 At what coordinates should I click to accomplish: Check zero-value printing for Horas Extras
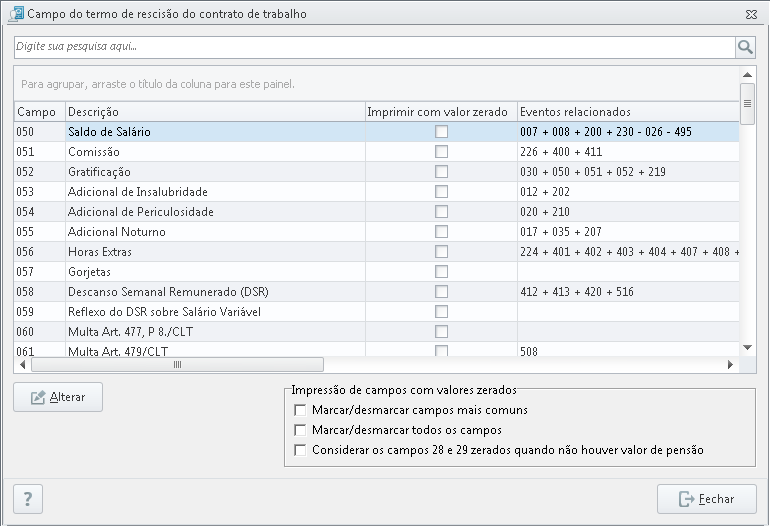pos(441,251)
